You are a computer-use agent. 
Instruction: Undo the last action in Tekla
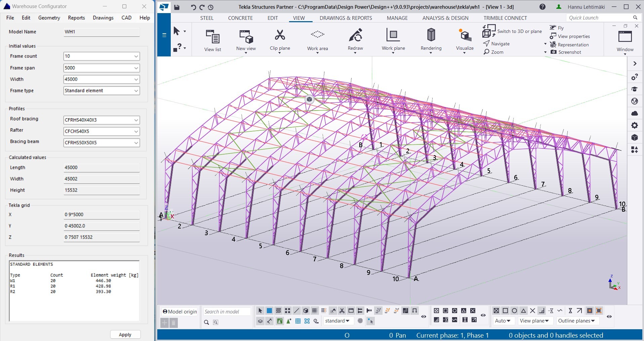(x=193, y=7)
